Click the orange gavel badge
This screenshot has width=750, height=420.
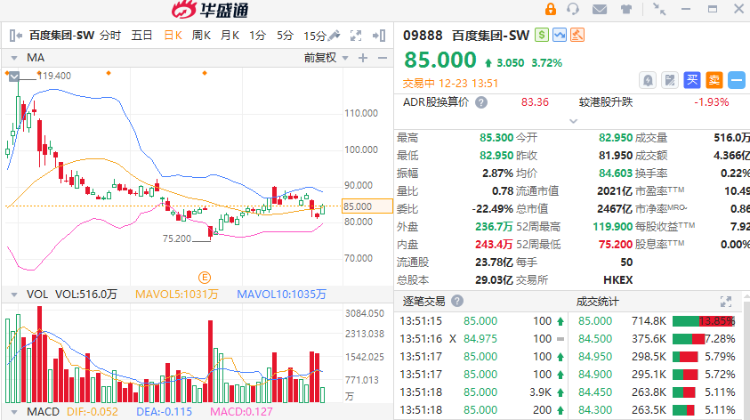(577, 35)
